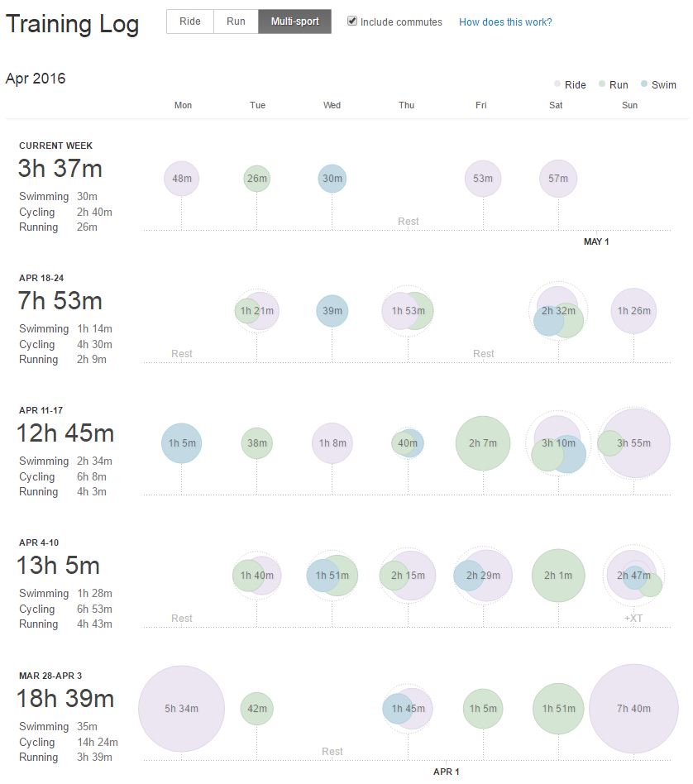The width and height of the screenshot is (693, 784).
Task: Click the Ride legend color dot
Action: pyautogui.click(x=557, y=84)
